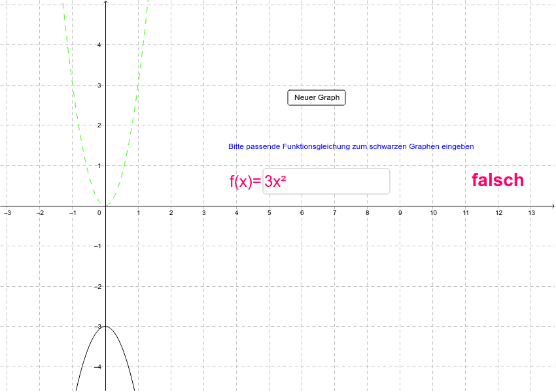Click the x-axis label 8

(368, 212)
